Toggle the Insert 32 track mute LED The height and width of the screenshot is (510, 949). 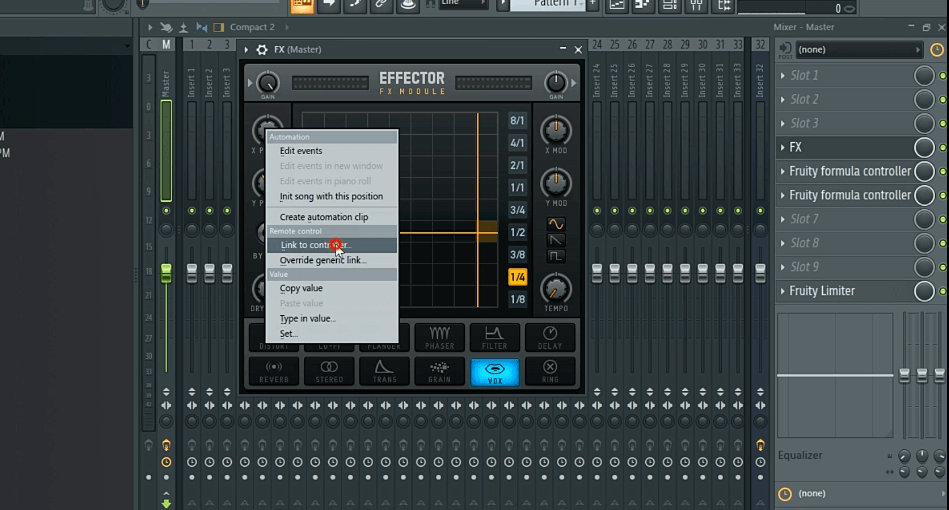pos(760,211)
